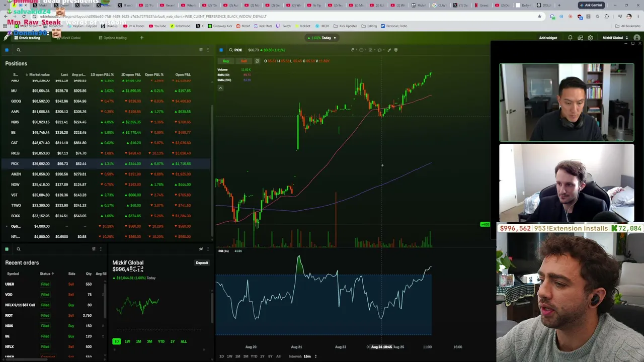Sort positions by 1D open P&L %
644x362 pixels.
click(x=102, y=74)
